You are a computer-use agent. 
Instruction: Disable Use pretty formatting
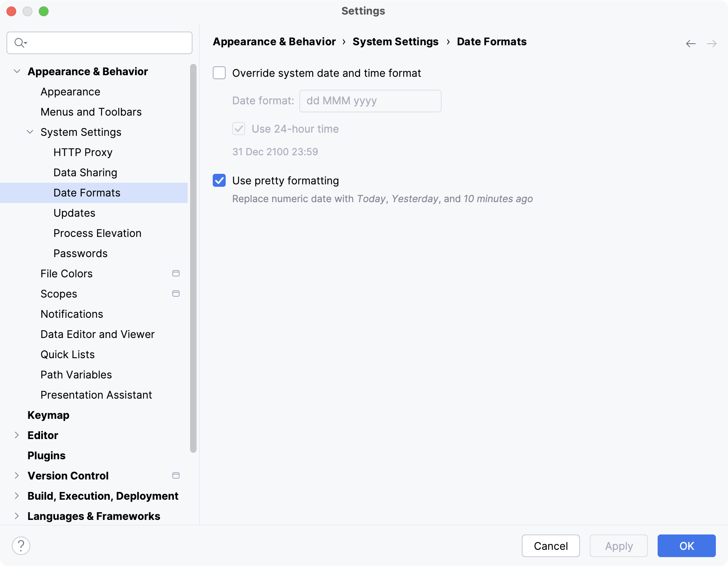coord(219,181)
